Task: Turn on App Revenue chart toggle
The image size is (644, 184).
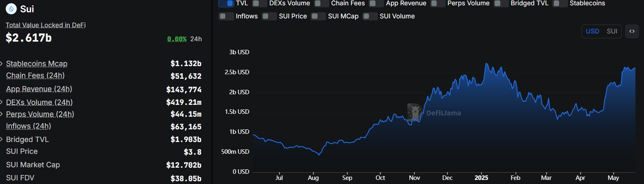Action: (376, 3)
